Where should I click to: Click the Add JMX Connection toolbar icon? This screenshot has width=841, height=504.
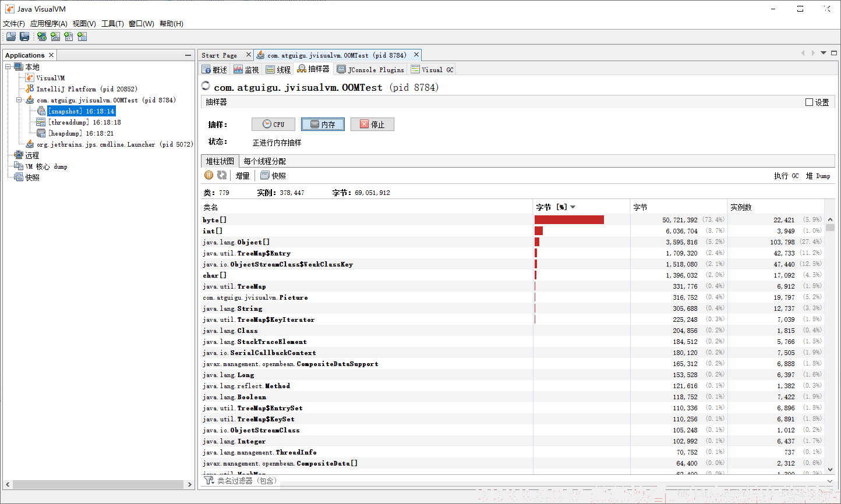click(55, 36)
